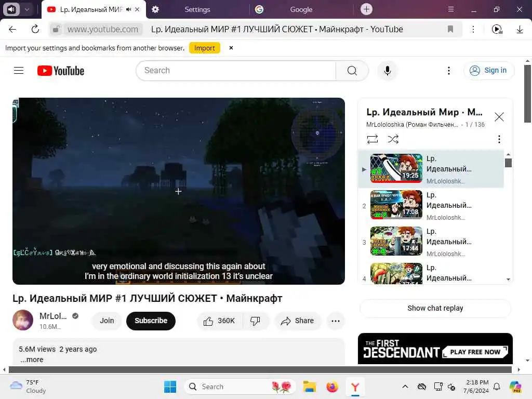Click the horizontal scrollbar at page bottom
The image size is (532, 399).
click(260, 369)
